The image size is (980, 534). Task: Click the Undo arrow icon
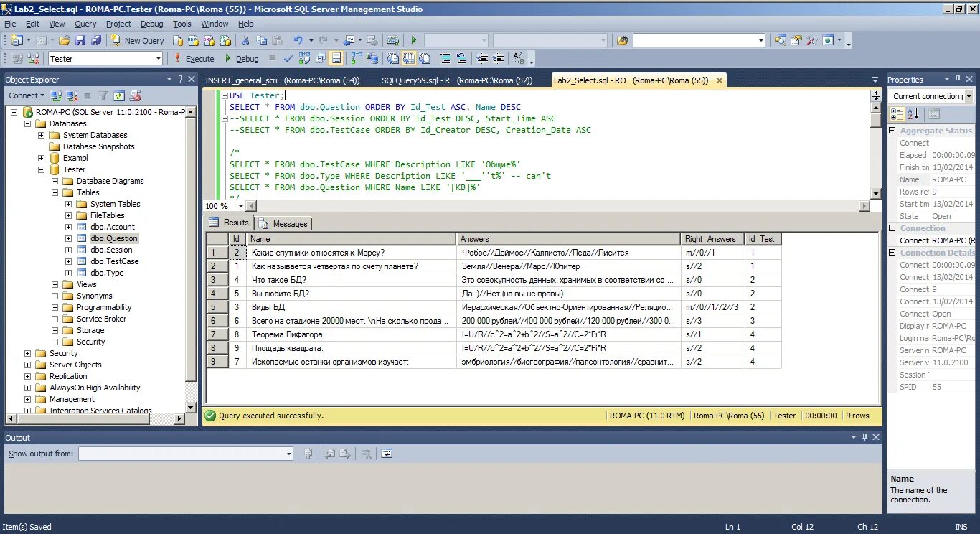coord(298,41)
